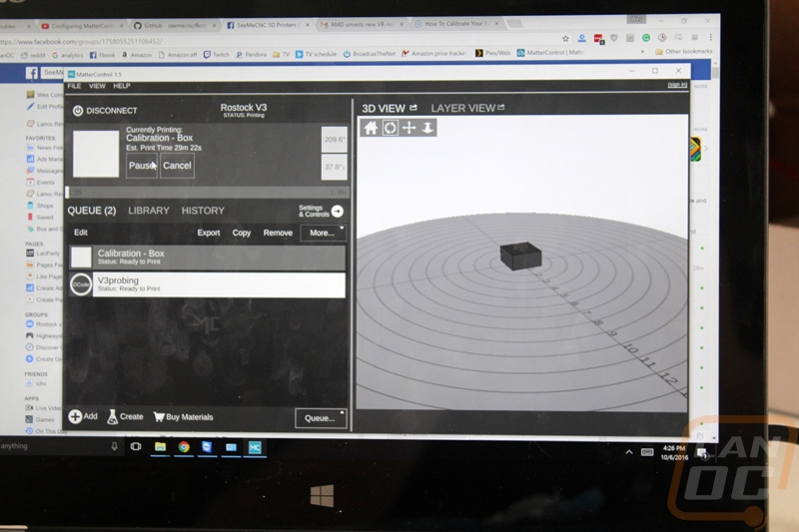Open the TV bookmarks folder in Chrome
The width and height of the screenshot is (799, 532).
[281, 55]
